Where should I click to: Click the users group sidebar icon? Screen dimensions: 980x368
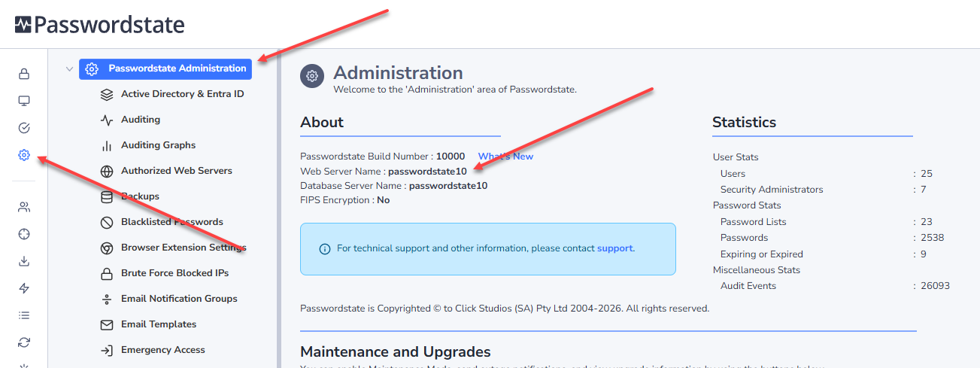pyautogui.click(x=24, y=207)
